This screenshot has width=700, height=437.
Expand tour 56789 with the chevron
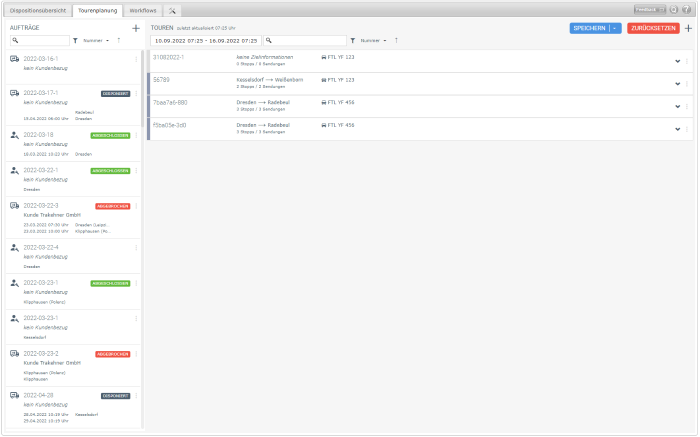tap(677, 83)
